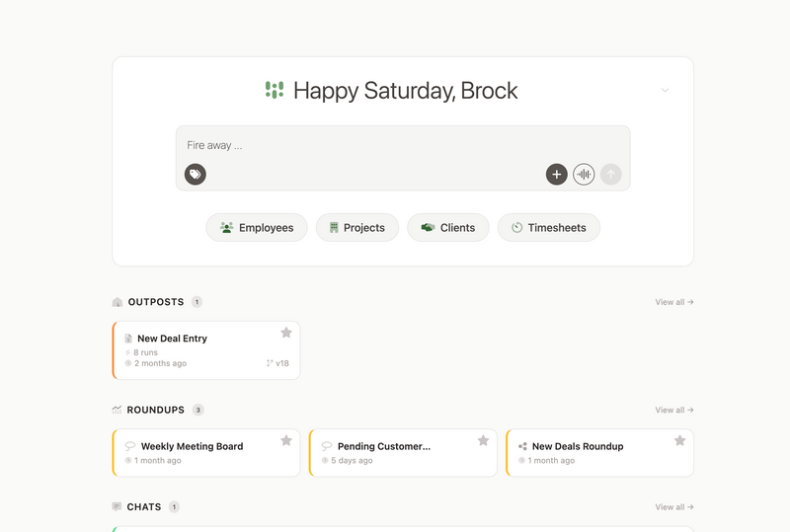Image resolution: width=790 pixels, height=532 pixels.
Task: Click the Projects building icon
Action: (x=334, y=228)
